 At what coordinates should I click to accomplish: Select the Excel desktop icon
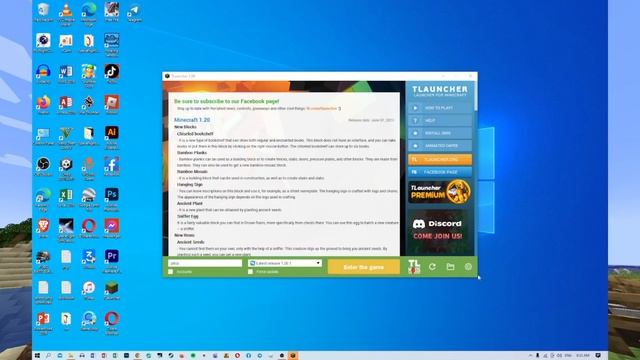[x=66, y=197]
